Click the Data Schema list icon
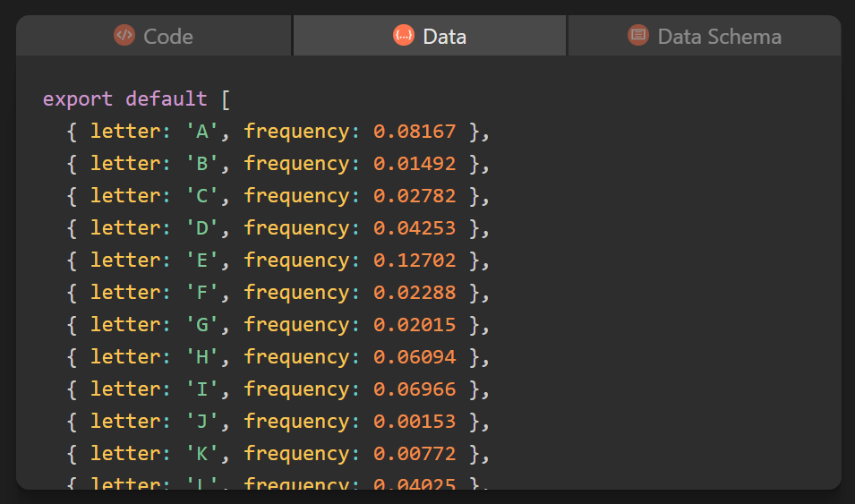This screenshot has width=855, height=504. coord(638,36)
